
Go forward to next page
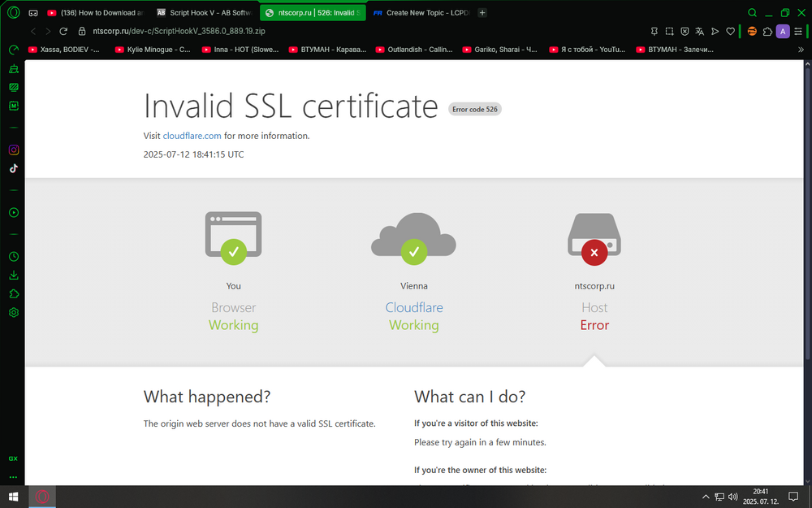(48, 31)
